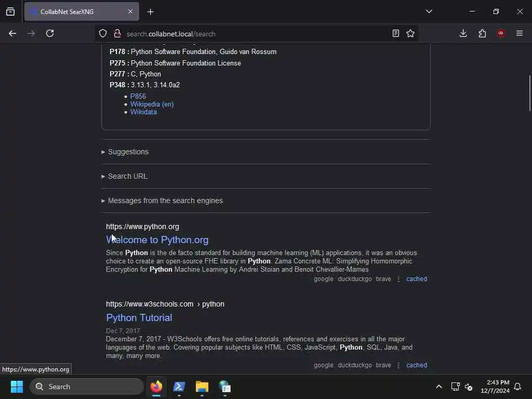532x399 pixels.
Task: Open cached version of Python Tutorial result
Action: coord(417,365)
